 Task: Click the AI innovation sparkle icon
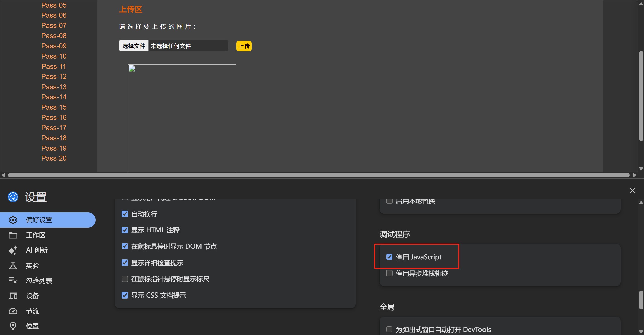13,250
